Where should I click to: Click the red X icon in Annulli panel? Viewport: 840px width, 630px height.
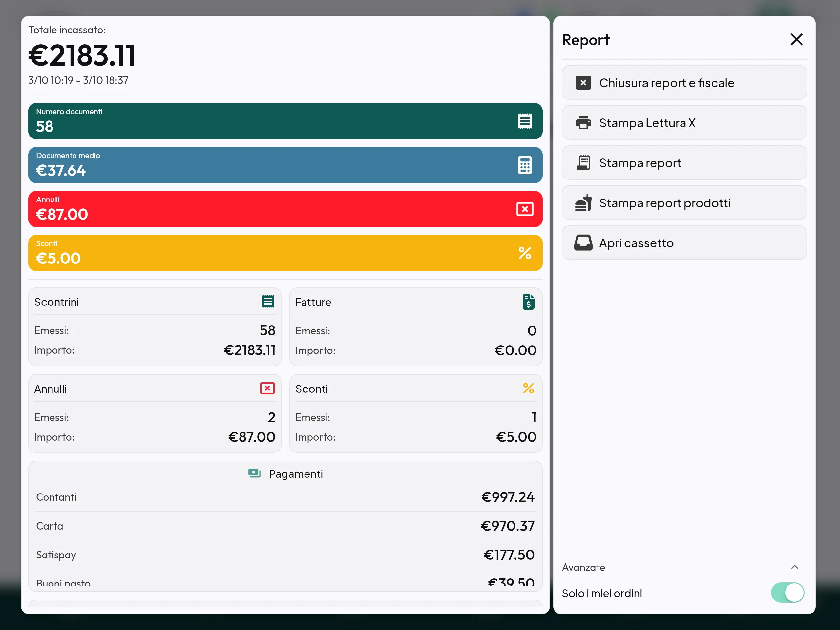tap(267, 388)
